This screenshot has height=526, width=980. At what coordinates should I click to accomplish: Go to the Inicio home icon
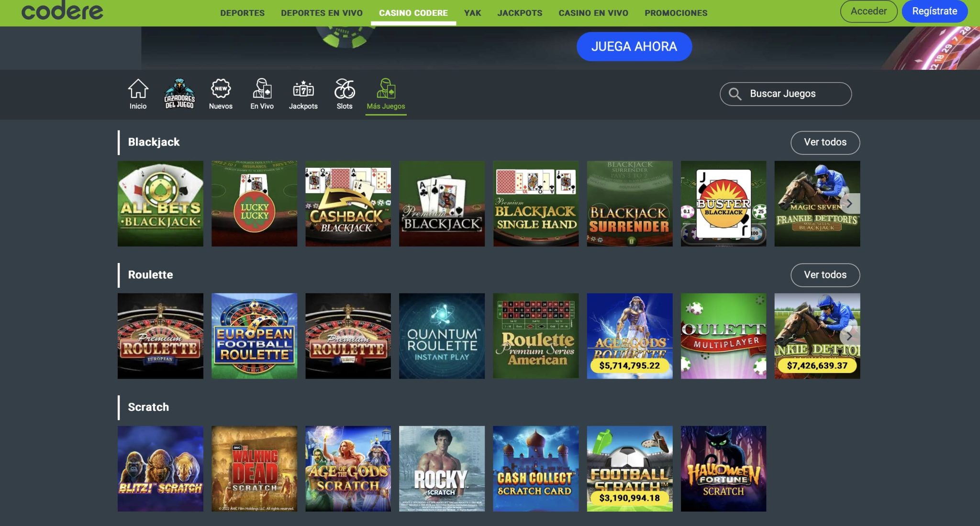pos(138,94)
